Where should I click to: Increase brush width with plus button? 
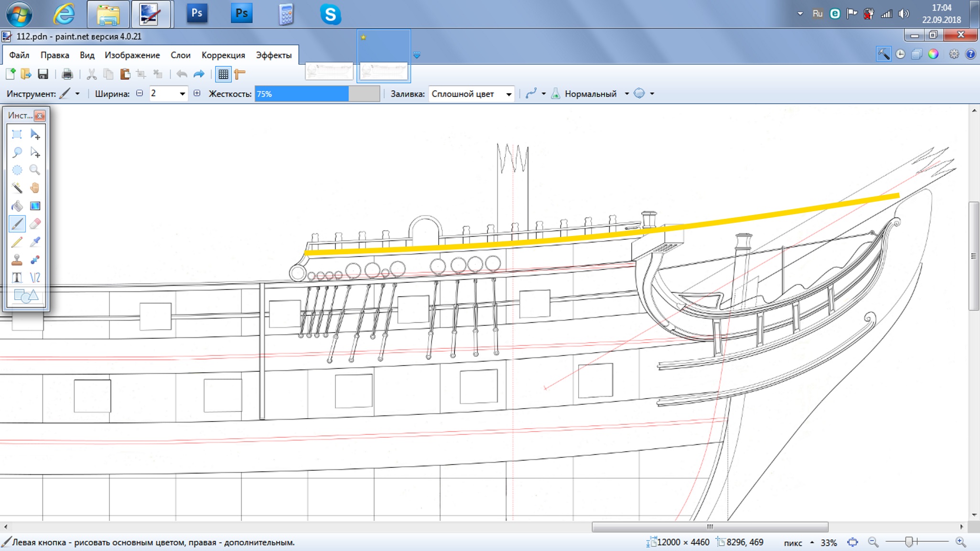(x=197, y=94)
